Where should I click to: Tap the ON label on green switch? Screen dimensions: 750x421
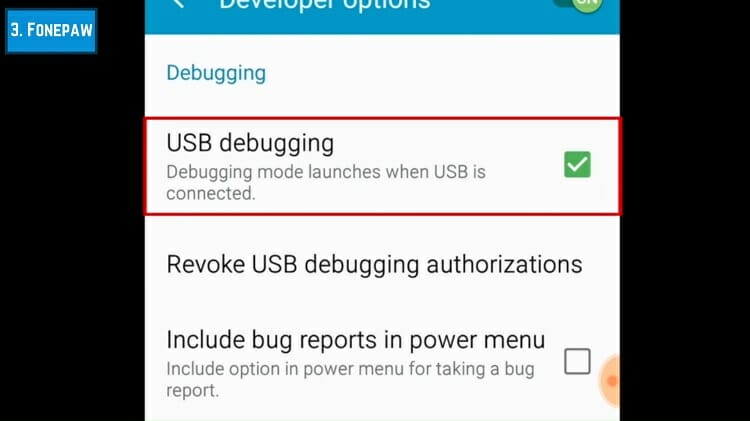point(587,3)
